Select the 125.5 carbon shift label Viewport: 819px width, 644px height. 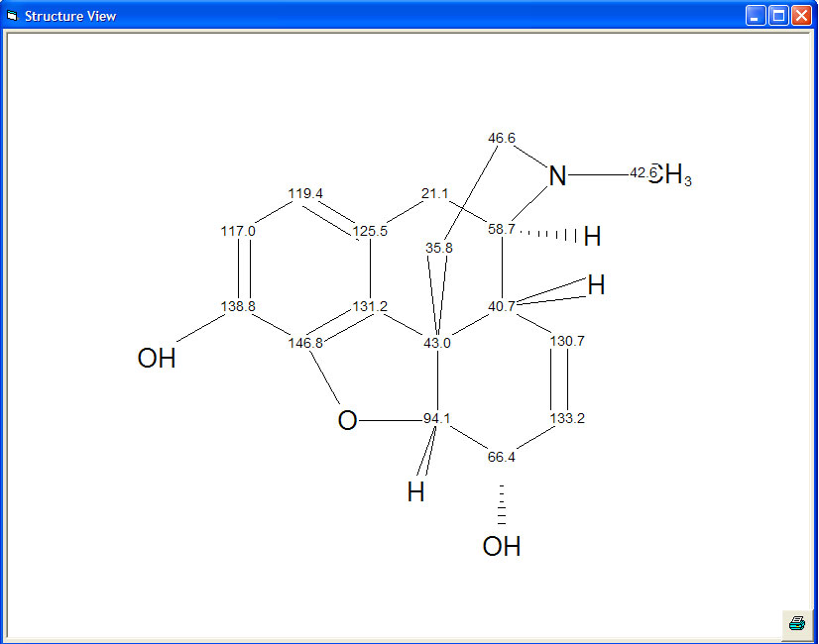point(370,231)
